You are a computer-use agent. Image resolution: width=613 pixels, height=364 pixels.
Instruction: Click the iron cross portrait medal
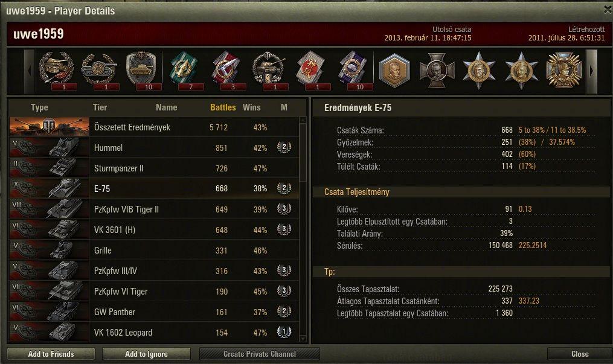point(437,71)
